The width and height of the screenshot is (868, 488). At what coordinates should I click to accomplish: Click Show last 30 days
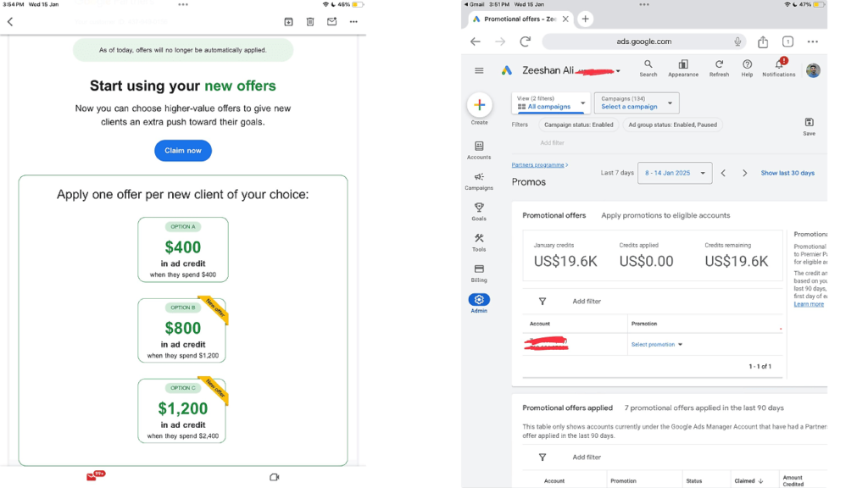point(787,173)
